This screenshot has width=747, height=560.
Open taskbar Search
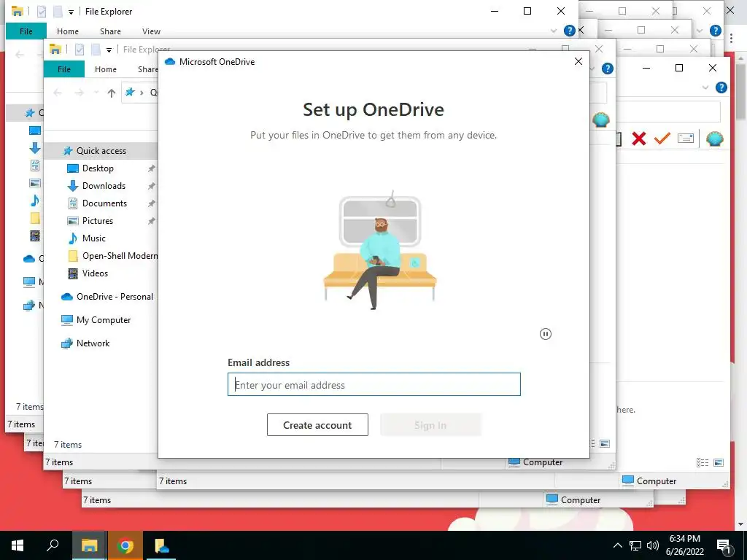(x=53, y=545)
